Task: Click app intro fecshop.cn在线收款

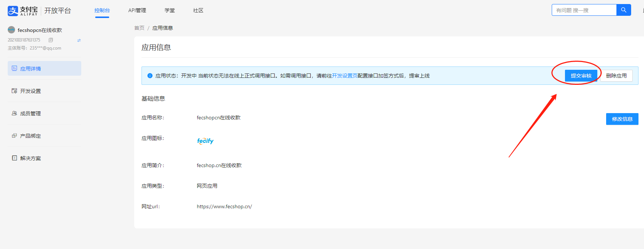Action: coord(219,165)
